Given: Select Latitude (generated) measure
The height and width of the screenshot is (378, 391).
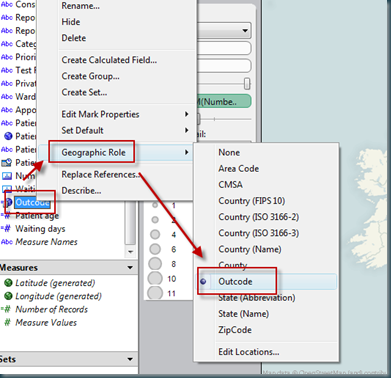Looking at the screenshot, I should 55,283.
